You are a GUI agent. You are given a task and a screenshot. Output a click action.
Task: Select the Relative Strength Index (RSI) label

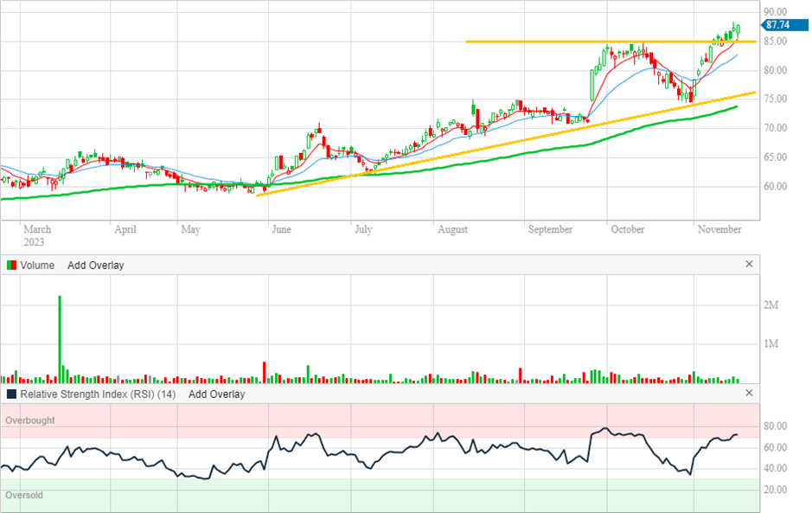tap(100, 394)
